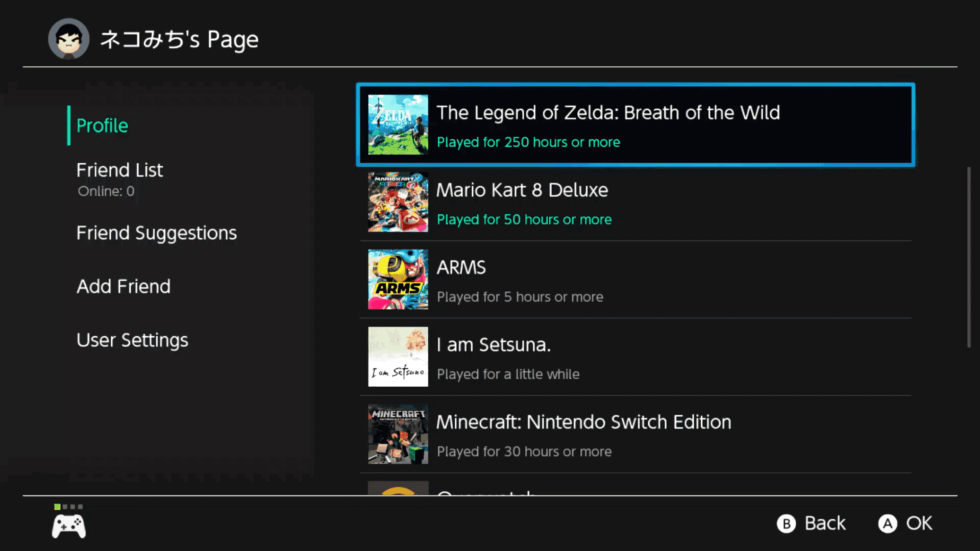Image resolution: width=980 pixels, height=551 pixels.
Task: Click the B button icon
Action: pyautogui.click(x=786, y=523)
